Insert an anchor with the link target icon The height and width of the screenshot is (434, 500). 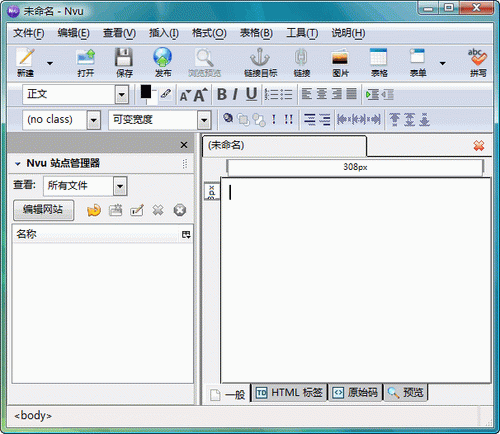pyautogui.click(x=260, y=57)
